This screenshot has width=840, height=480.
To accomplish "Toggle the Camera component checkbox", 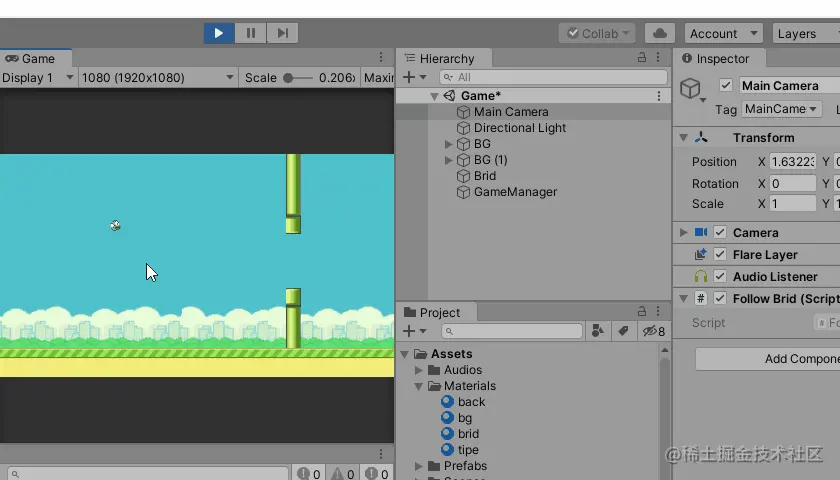I will pos(720,232).
